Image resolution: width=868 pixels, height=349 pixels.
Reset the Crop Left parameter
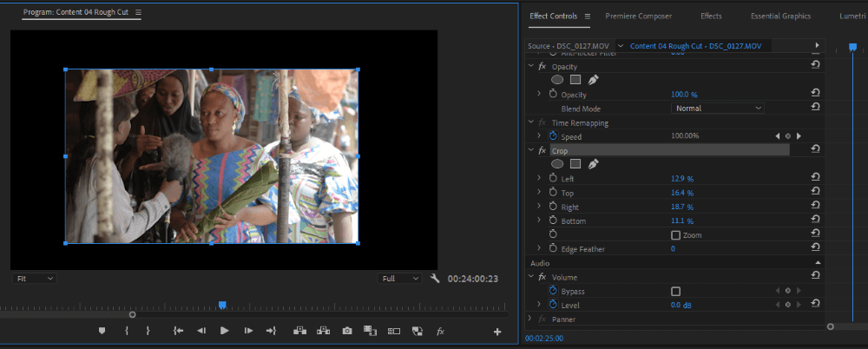point(815,177)
